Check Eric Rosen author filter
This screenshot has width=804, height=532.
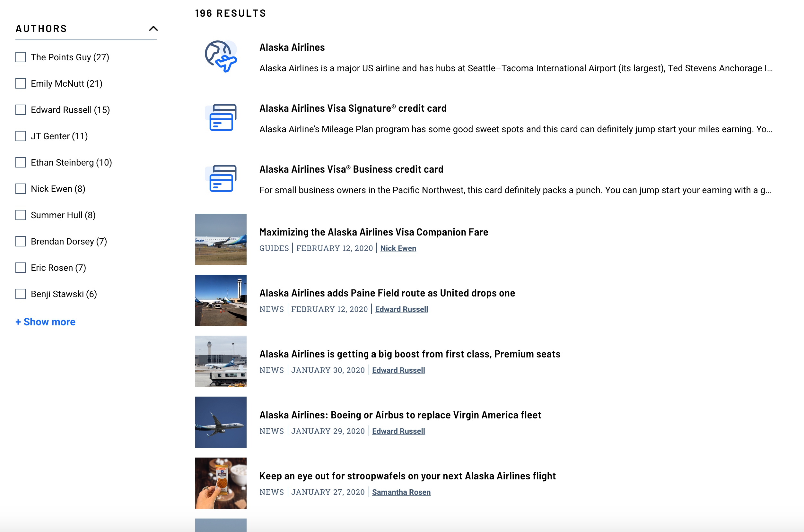pos(20,267)
